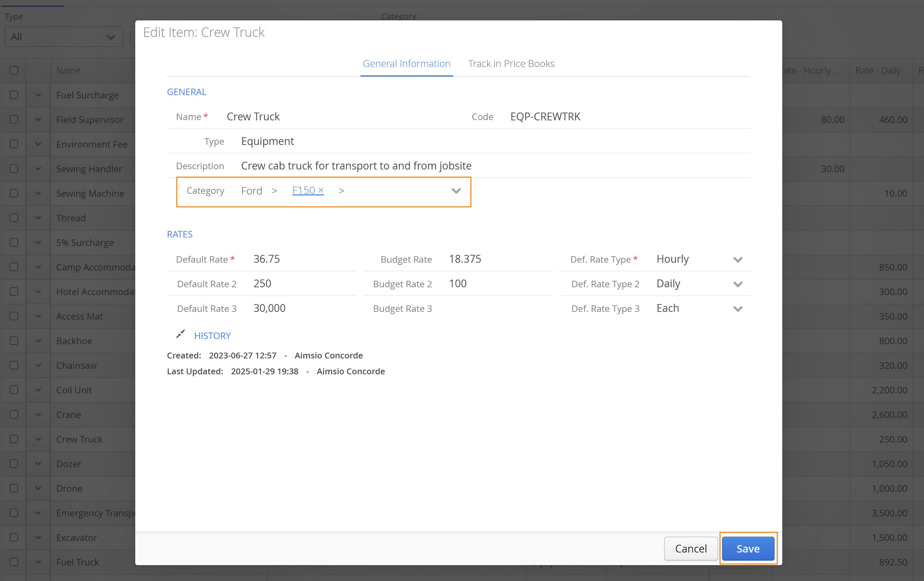
Task: Expand the Excavator row chevron
Action: (x=38, y=537)
